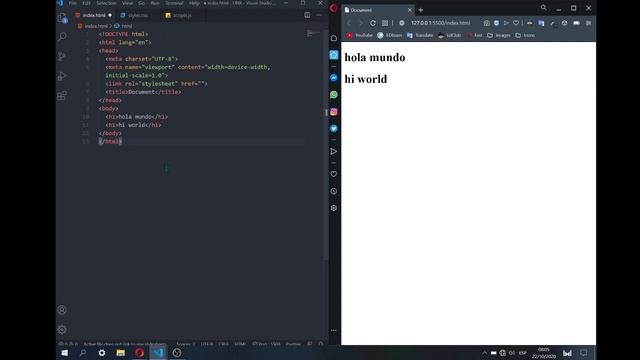
Task: Open Opera sidebar setup three dots
Action: [334, 330]
